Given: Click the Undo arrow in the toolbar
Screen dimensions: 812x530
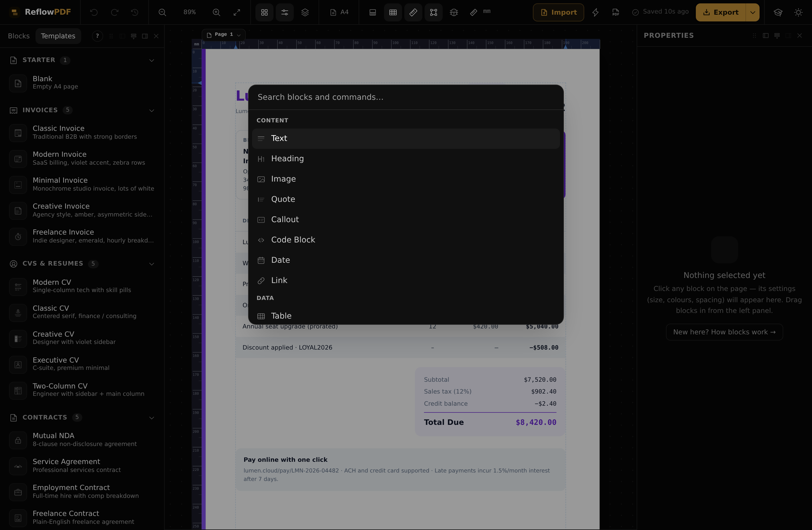Looking at the screenshot, I should tap(94, 12).
